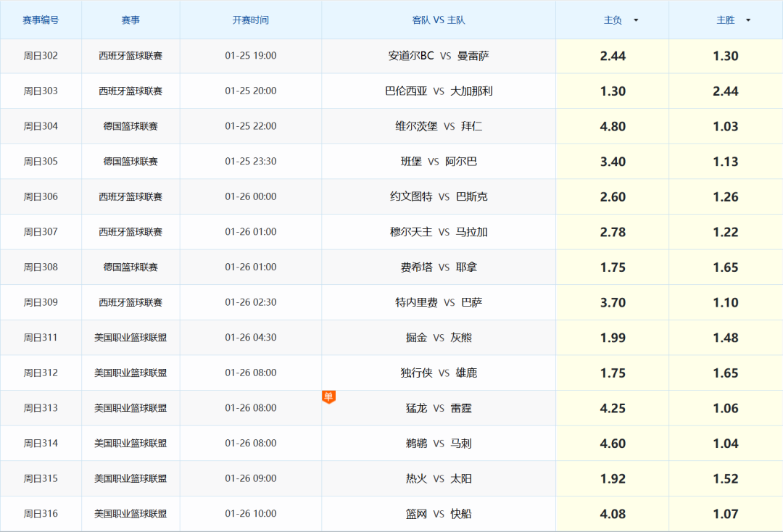Click match 巴伦西亚 VS 大加那利
Viewport: 783px width, 532px height.
point(439,91)
